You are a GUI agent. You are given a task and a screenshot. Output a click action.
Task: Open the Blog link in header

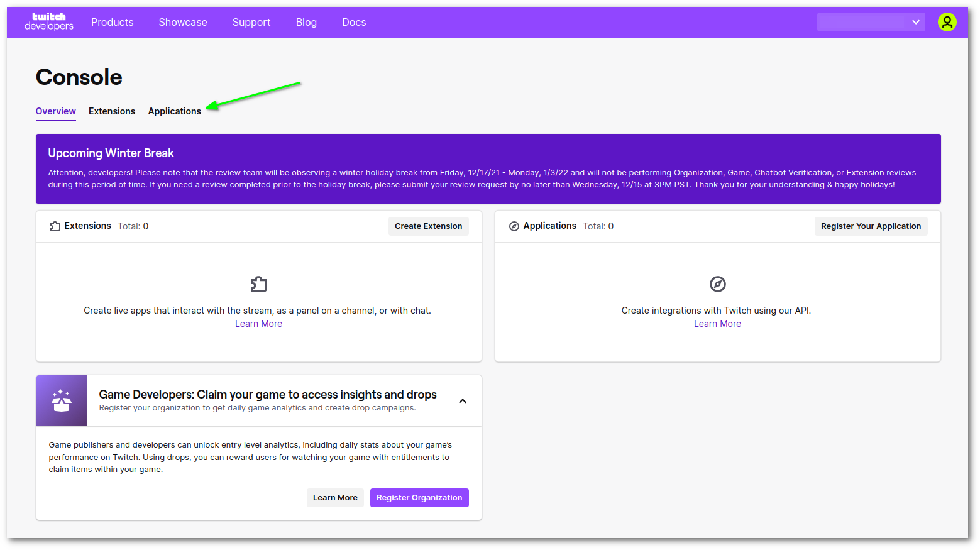pyautogui.click(x=306, y=22)
